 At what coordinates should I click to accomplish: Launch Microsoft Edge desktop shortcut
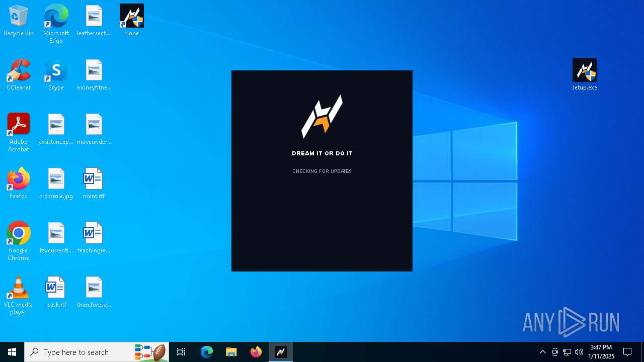coord(56,24)
